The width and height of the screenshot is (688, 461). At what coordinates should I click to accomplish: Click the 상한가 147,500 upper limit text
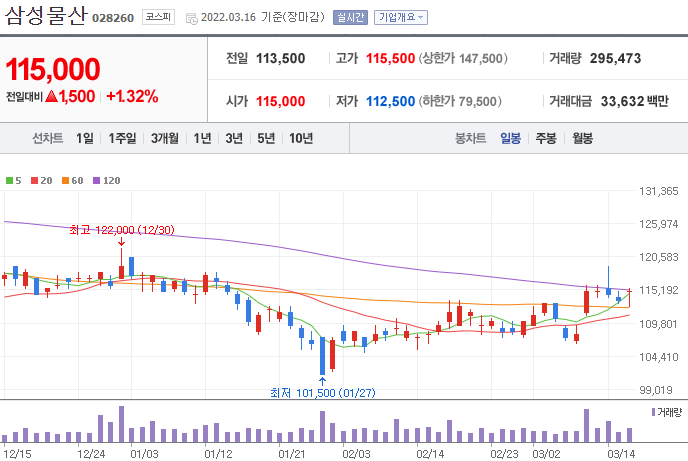(463, 58)
